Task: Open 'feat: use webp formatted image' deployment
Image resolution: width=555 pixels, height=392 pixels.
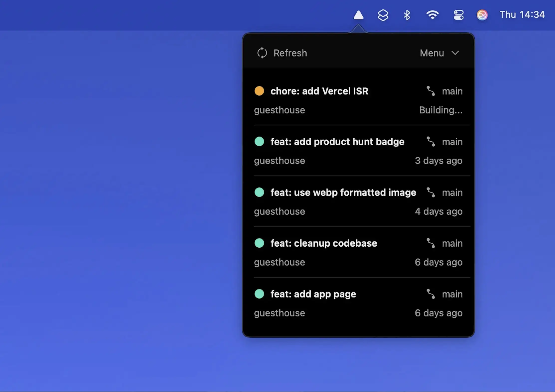Action: (x=343, y=193)
